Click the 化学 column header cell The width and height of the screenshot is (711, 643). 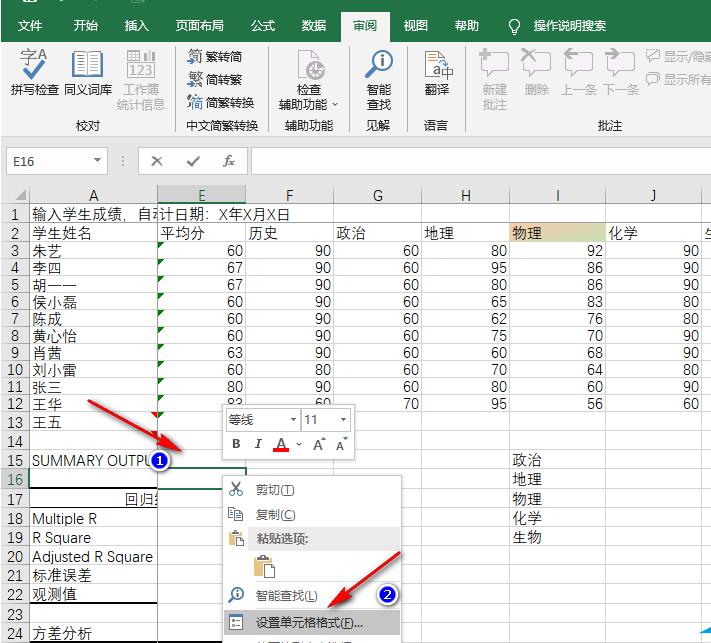[x=653, y=233]
